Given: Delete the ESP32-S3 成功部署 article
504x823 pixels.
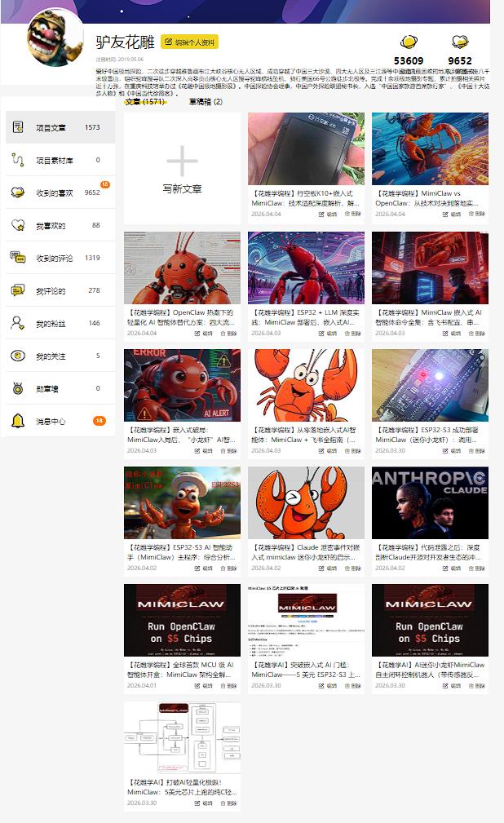Looking at the screenshot, I should point(477,451).
